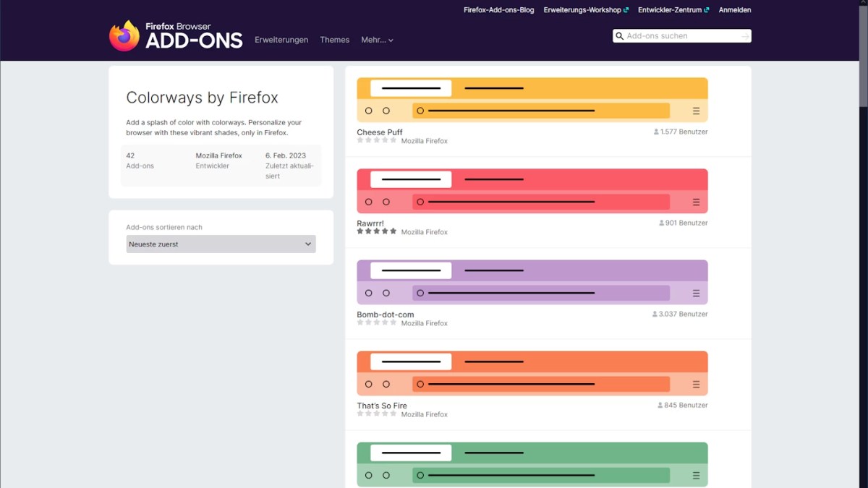The width and height of the screenshot is (868, 488).
Task: Focus the Add-ons suchen search field
Action: pos(682,36)
